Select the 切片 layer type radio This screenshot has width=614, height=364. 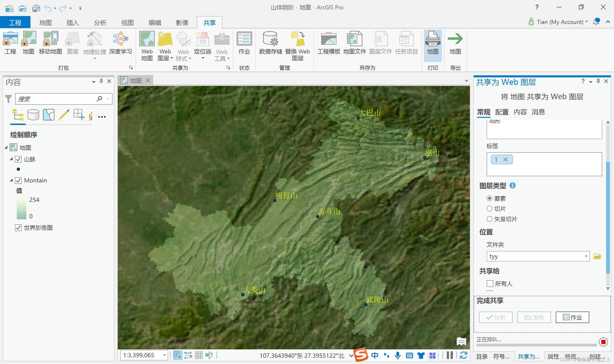tap(489, 209)
